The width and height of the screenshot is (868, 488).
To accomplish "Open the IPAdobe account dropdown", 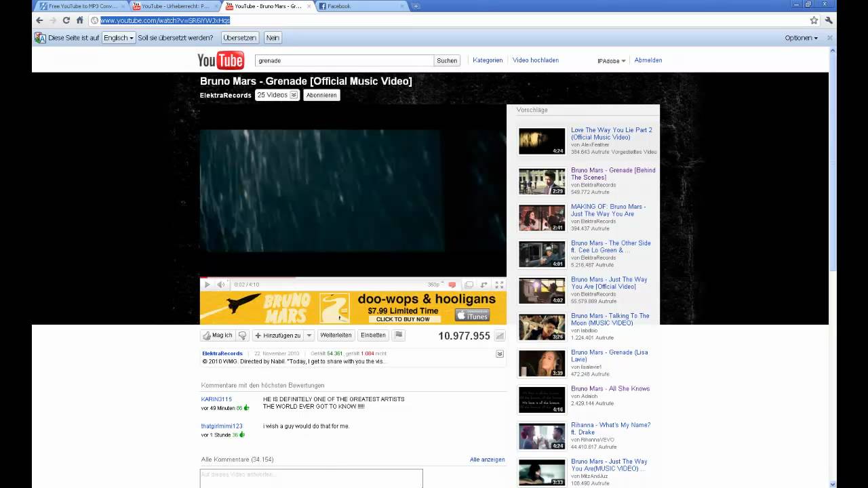I will click(611, 61).
